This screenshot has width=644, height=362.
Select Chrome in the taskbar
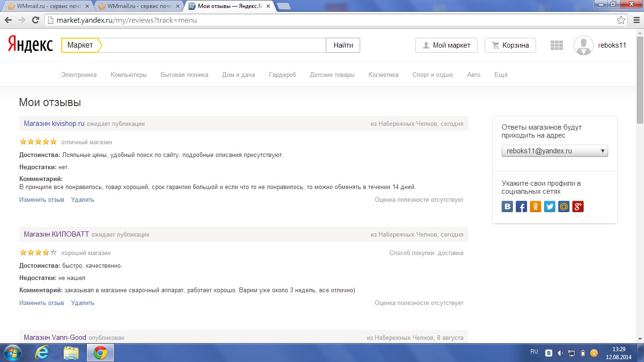[100, 353]
